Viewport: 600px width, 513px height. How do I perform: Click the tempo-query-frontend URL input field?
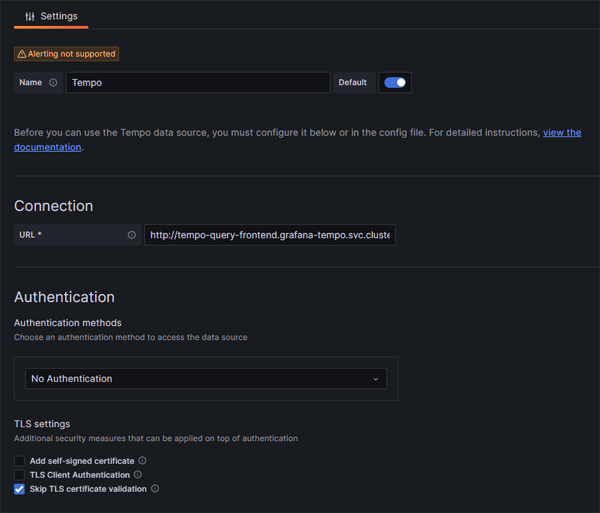coord(270,235)
